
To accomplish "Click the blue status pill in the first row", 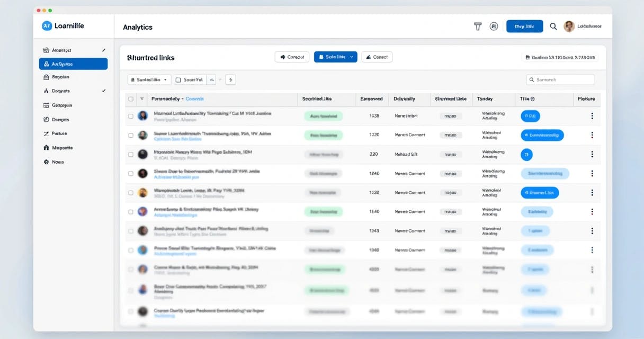I will pos(530,116).
